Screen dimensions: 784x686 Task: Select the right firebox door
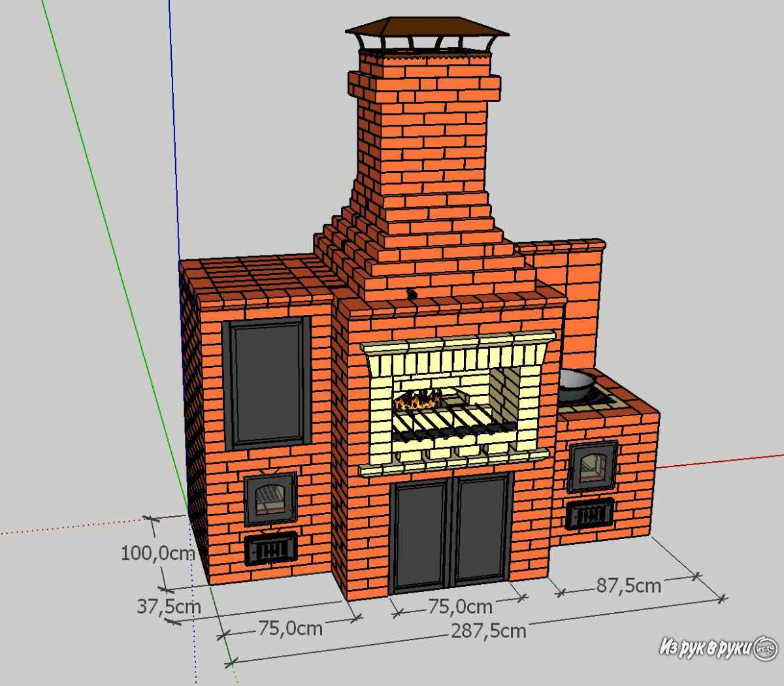pos(592,466)
